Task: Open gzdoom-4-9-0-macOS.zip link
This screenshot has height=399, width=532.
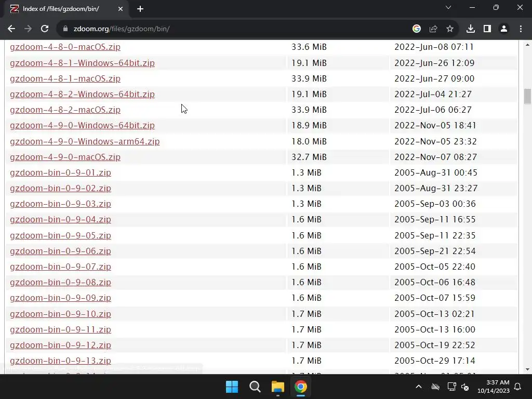Action: pyautogui.click(x=65, y=157)
